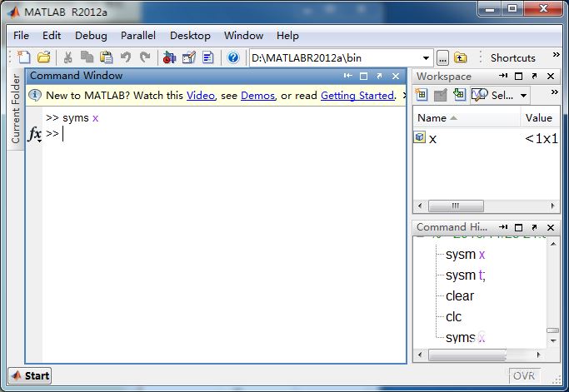Open Simulink library icon
Screen dimensions: 569x392
[x=169, y=57]
